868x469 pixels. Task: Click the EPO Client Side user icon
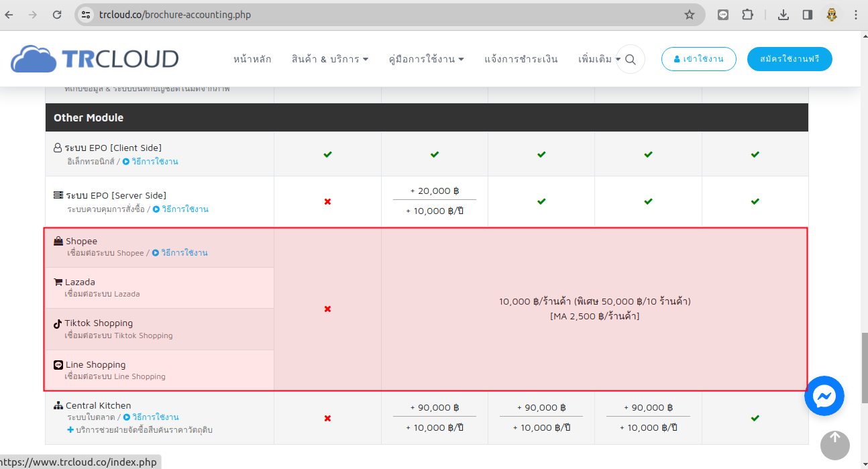(58, 148)
